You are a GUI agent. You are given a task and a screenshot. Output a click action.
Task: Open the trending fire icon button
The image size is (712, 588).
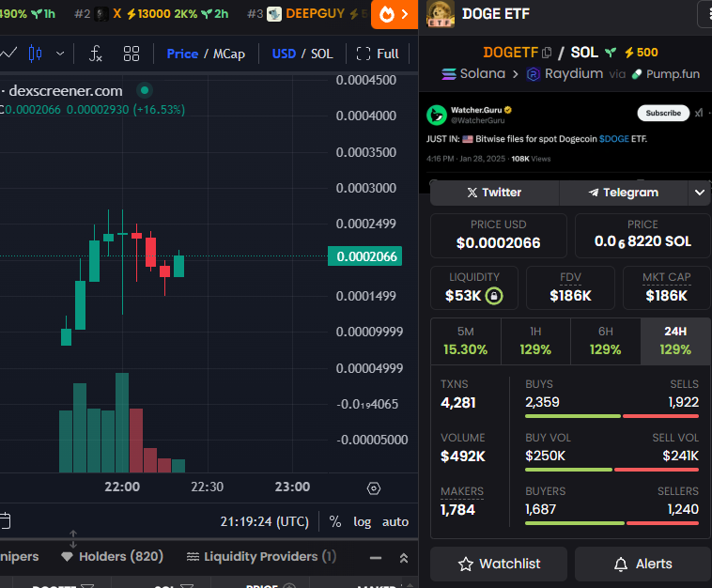tap(395, 14)
